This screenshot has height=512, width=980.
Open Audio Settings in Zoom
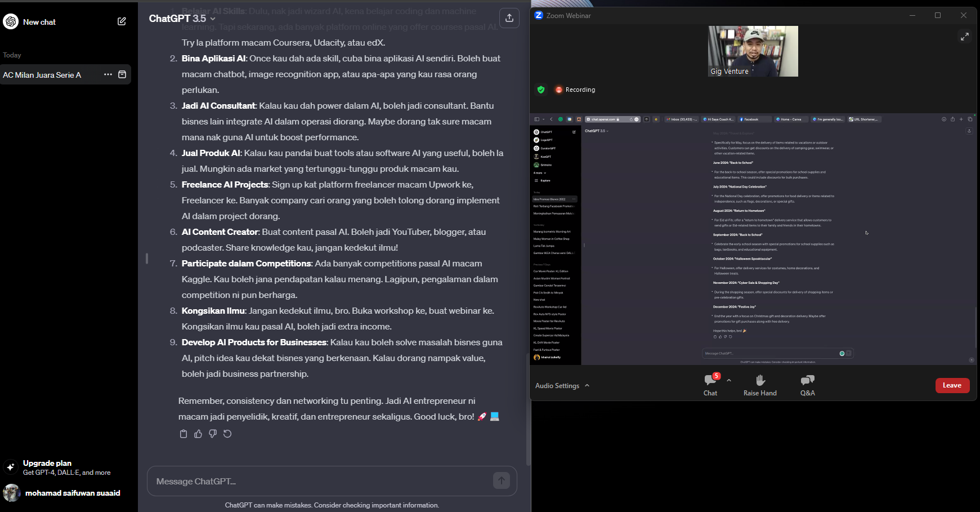tap(557, 386)
